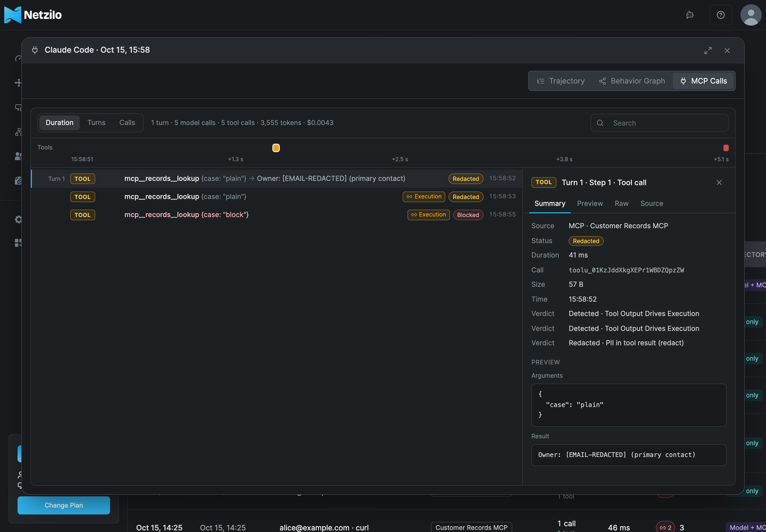Open the user profile avatar
This screenshot has width=766, height=532.
[751, 15]
